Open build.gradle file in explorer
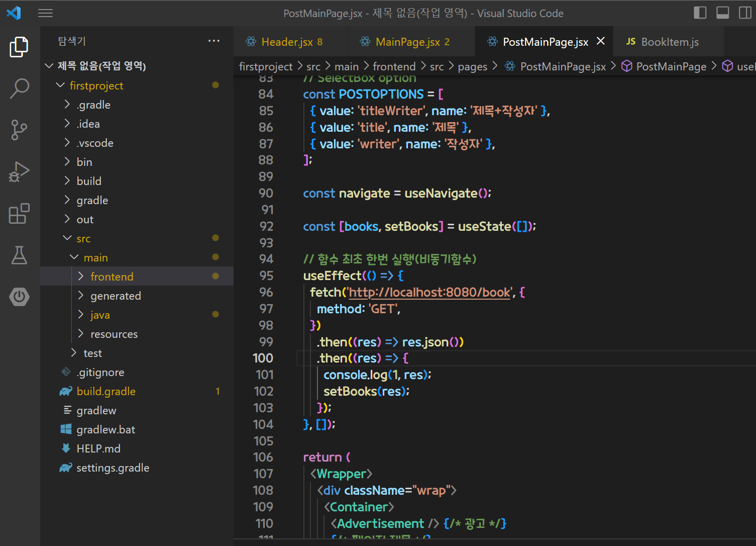 tap(106, 392)
